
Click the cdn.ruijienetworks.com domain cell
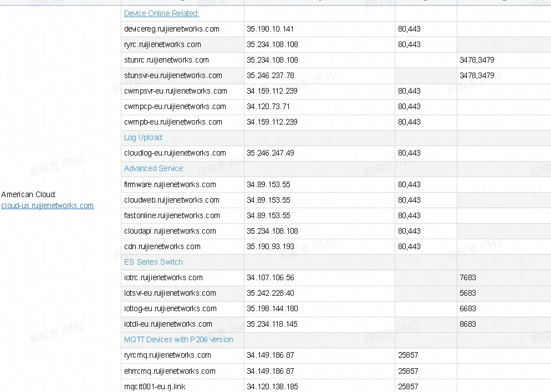coord(162,246)
